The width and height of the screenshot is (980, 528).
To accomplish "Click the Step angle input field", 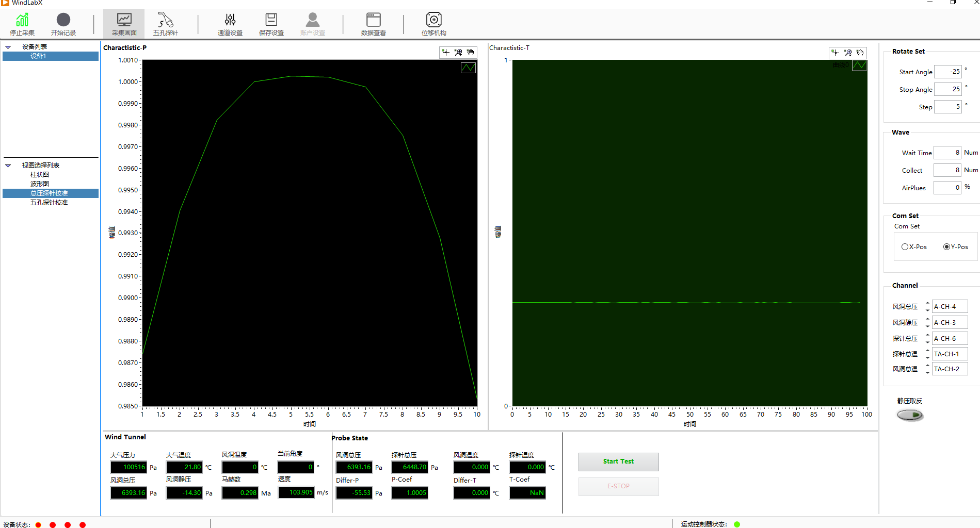I will pyautogui.click(x=948, y=107).
